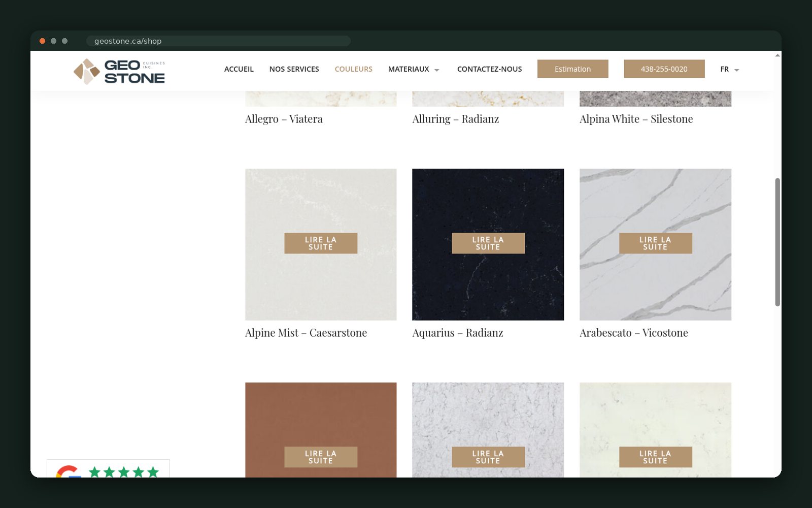Viewport: 812px width, 508px height.
Task: Open the Alluring – Radianz title link
Action: pyautogui.click(x=455, y=119)
